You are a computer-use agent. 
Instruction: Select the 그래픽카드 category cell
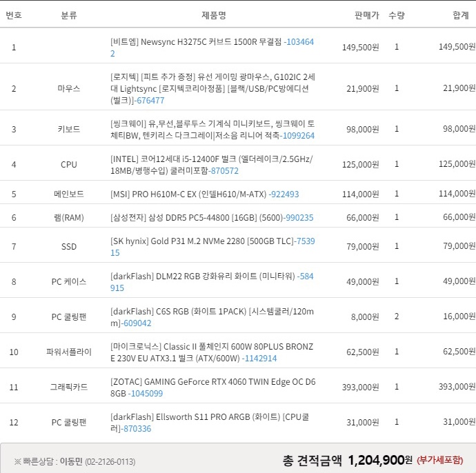69,388
